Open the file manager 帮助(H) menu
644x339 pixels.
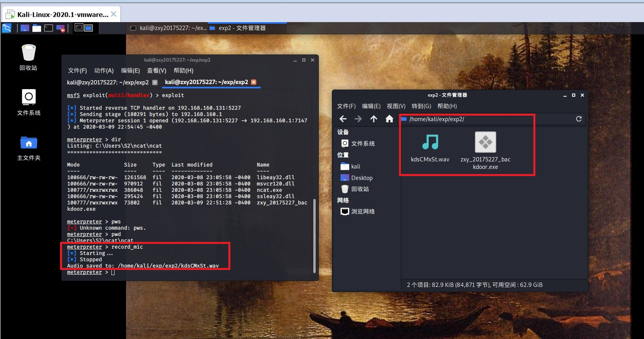(x=447, y=106)
